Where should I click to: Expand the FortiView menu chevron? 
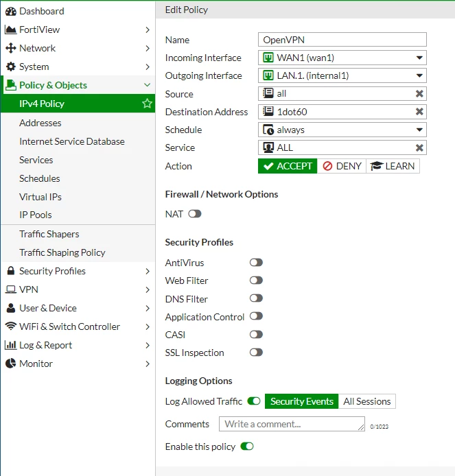coord(148,29)
